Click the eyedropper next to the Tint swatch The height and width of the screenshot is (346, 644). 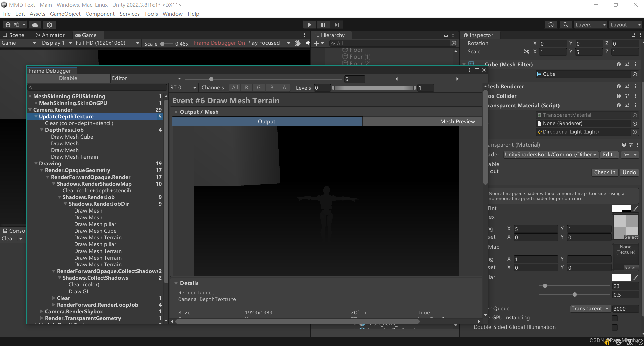pyautogui.click(x=636, y=208)
